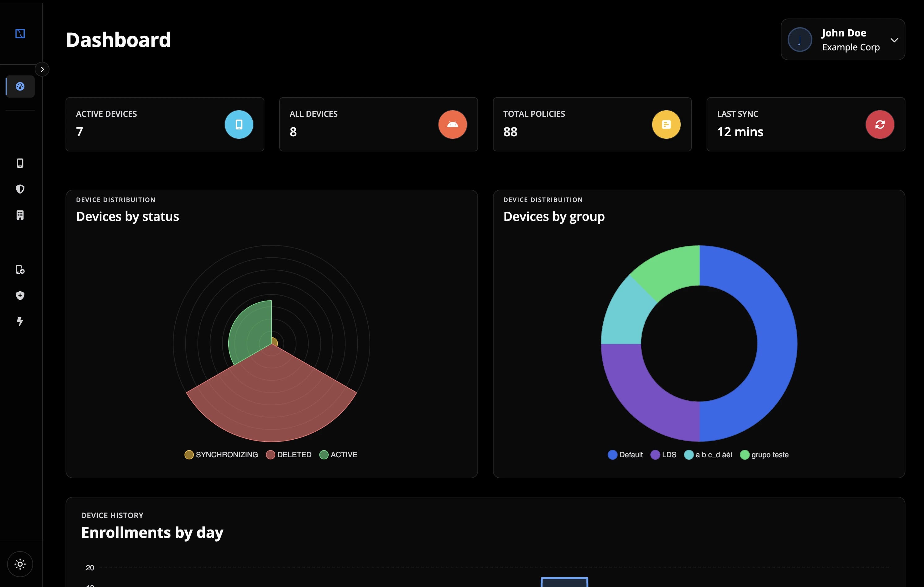Click the app logo in the sidebar
The image size is (924, 587).
coord(20,34)
